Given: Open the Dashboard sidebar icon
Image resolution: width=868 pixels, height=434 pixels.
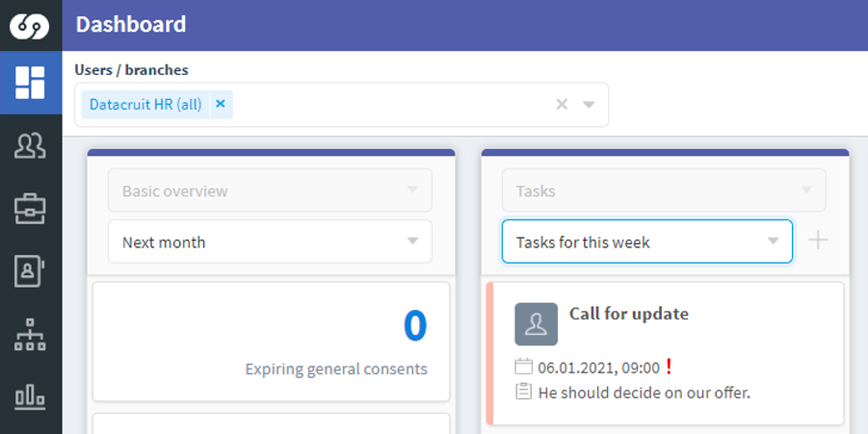Looking at the screenshot, I should tap(31, 83).
